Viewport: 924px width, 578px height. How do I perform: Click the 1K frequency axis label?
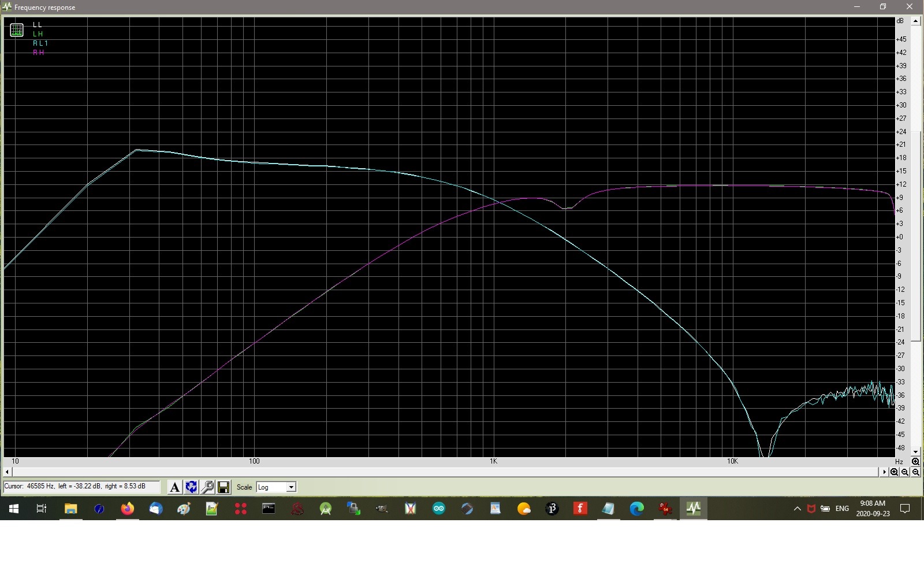click(493, 461)
